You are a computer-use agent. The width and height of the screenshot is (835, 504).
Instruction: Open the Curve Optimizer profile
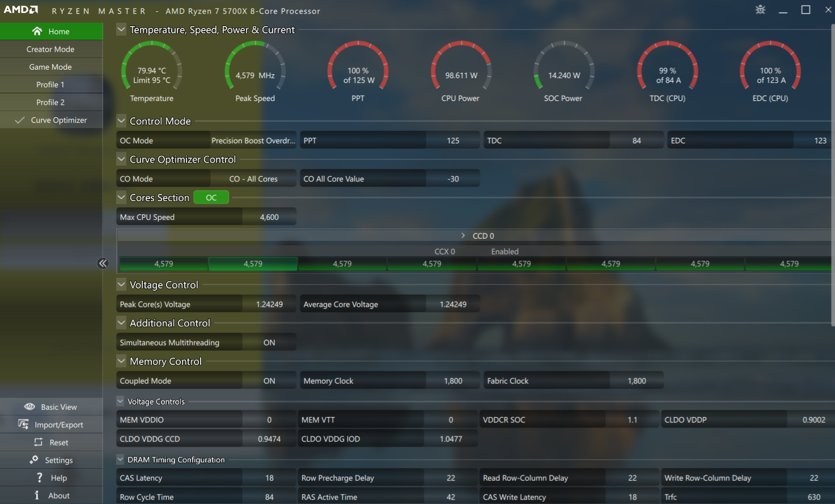51,120
